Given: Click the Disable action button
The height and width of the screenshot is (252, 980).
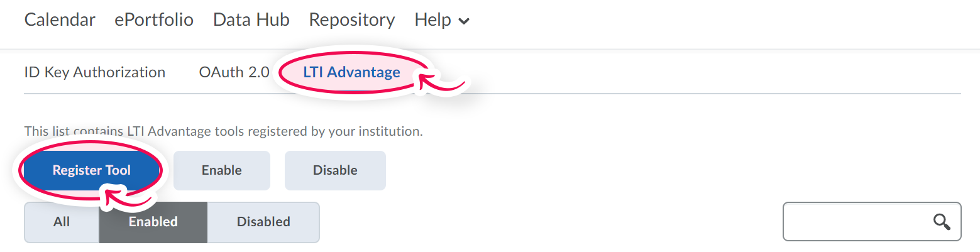Looking at the screenshot, I should 335,170.
